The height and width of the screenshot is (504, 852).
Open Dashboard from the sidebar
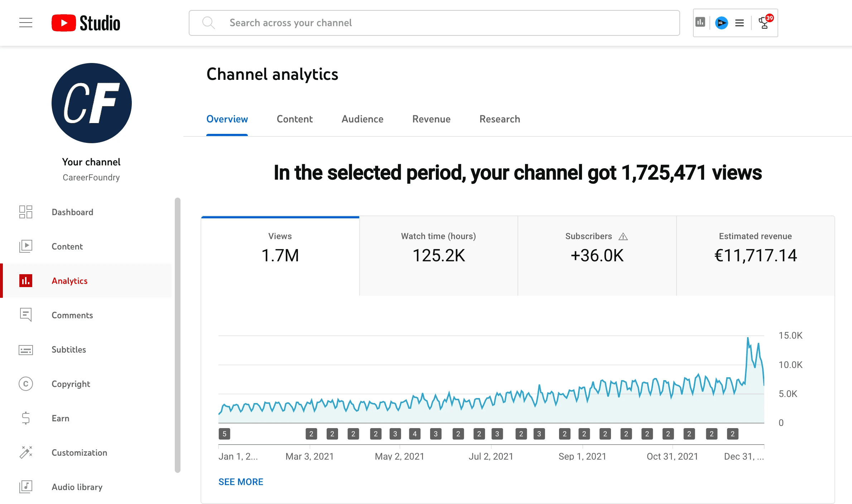tap(72, 212)
